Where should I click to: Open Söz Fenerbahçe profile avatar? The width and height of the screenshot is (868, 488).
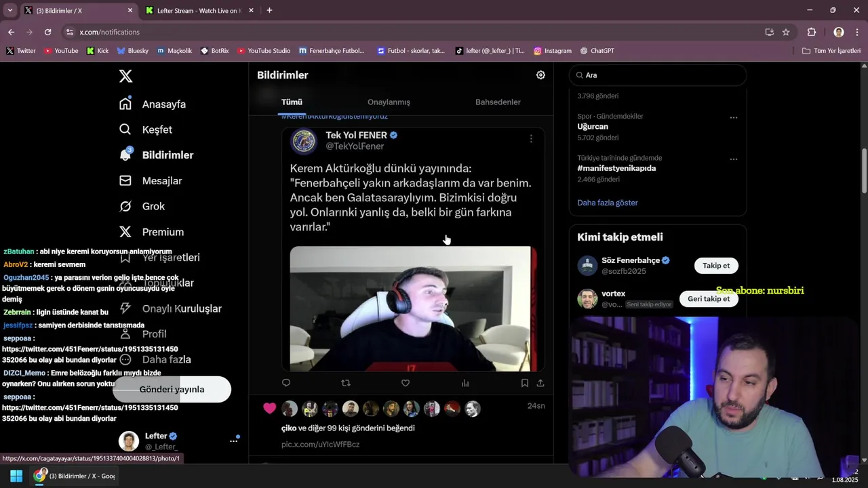(x=587, y=266)
